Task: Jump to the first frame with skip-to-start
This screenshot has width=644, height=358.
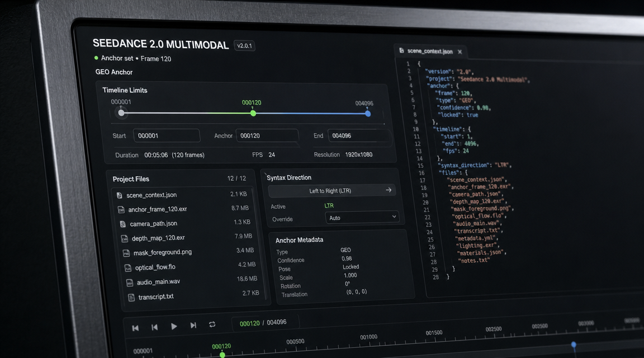Action: coord(135,328)
